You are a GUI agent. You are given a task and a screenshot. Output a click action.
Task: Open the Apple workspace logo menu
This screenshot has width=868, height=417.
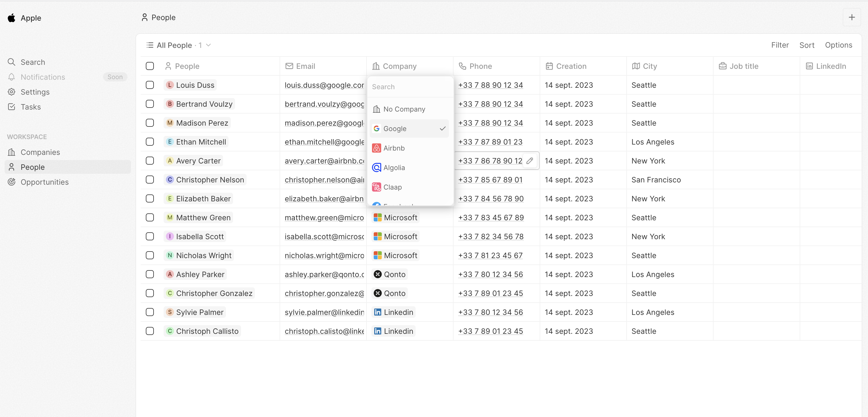tap(24, 18)
